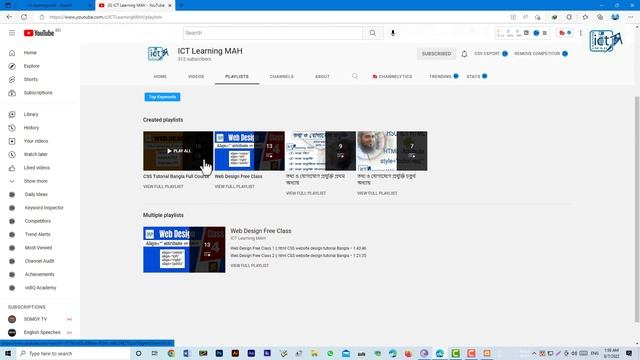
Task: Open Windows Start menu
Action: [8, 353]
